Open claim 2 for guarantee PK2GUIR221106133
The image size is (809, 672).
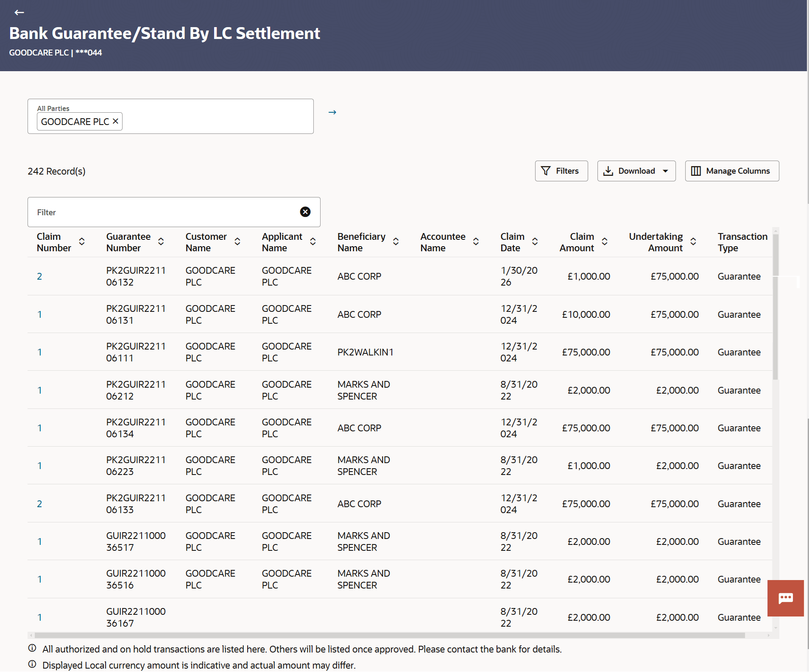coord(39,504)
